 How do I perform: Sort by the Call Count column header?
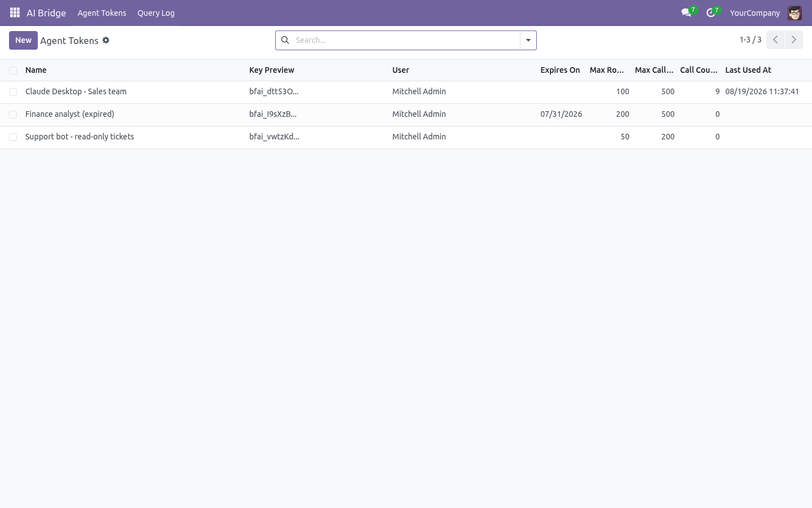point(699,70)
